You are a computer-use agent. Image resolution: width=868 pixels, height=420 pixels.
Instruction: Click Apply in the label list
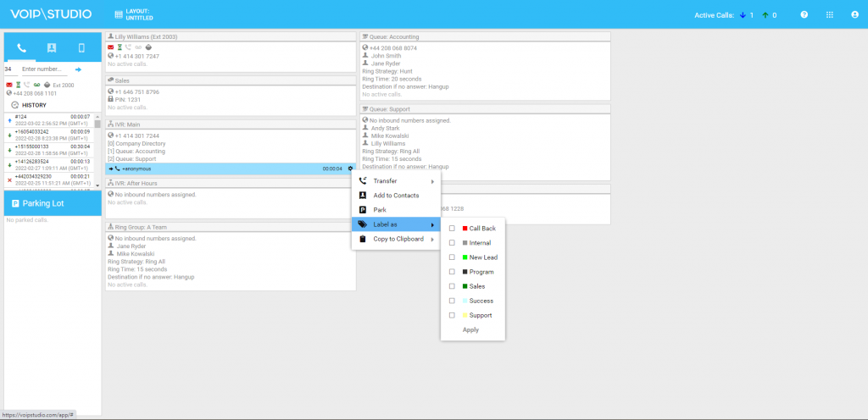(x=470, y=329)
